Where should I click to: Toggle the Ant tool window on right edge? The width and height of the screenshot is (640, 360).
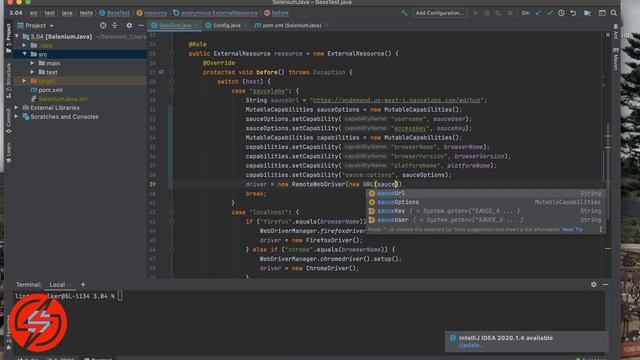[616, 32]
